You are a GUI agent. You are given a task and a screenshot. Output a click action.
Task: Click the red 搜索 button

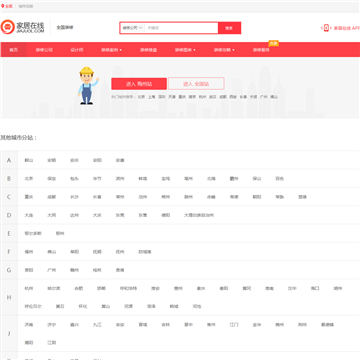coord(229,28)
